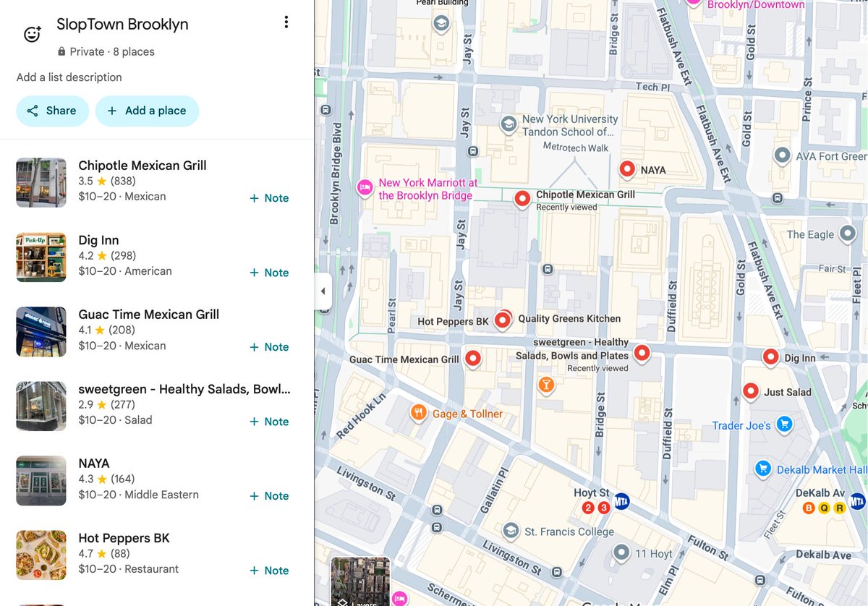
Task: Click the Dig Inn red map pin
Action: [x=771, y=357]
